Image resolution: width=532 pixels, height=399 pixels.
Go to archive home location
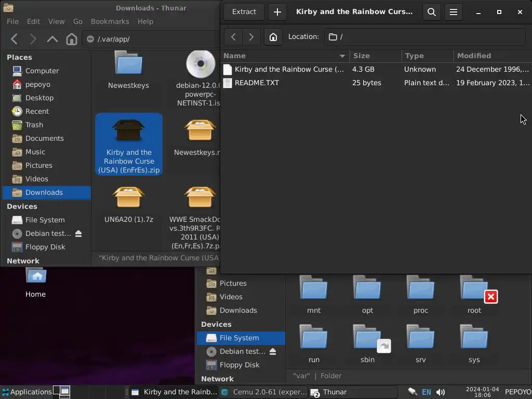click(273, 37)
